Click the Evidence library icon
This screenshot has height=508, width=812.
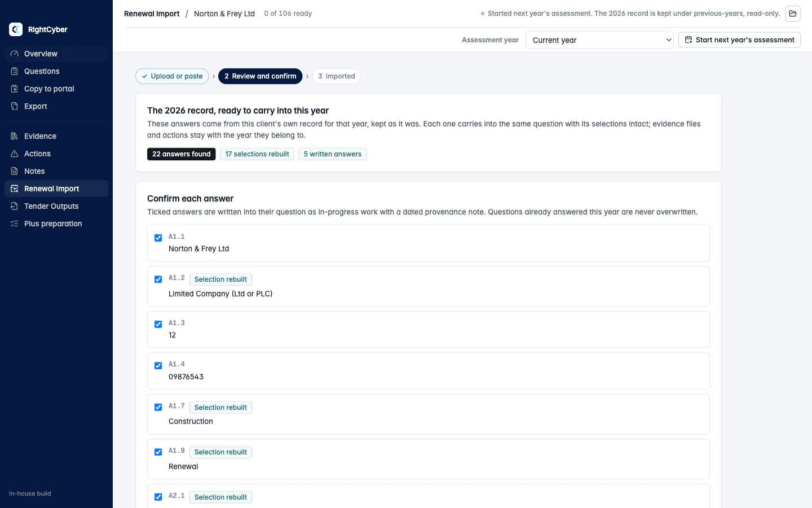click(x=15, y=136)
